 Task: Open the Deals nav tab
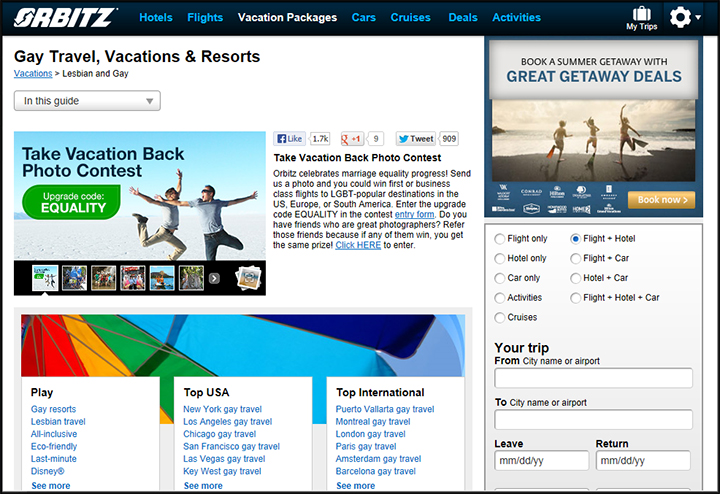coord(463,17)
